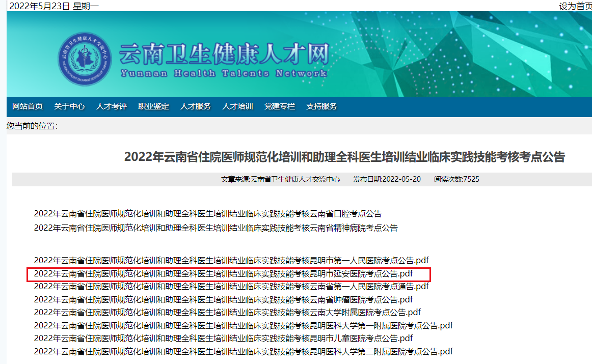Open the 支持服务 navigation item
Screen dimensions: 592x364
(x=321, y=106)
